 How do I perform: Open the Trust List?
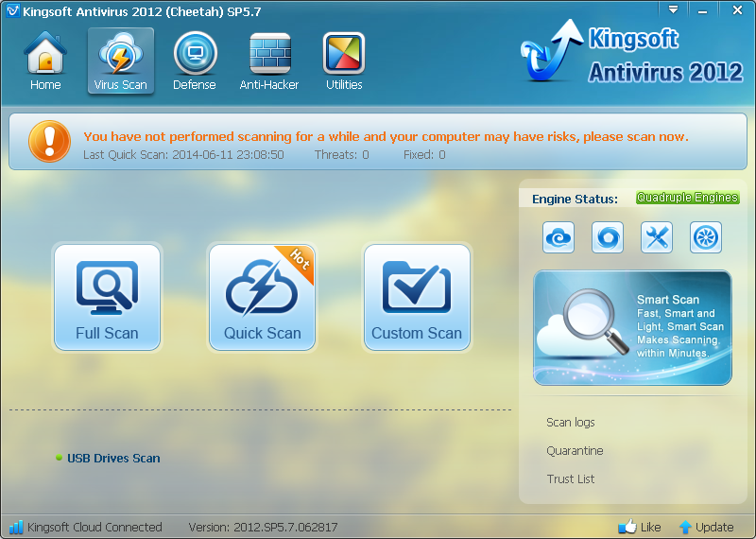[571, 479]
